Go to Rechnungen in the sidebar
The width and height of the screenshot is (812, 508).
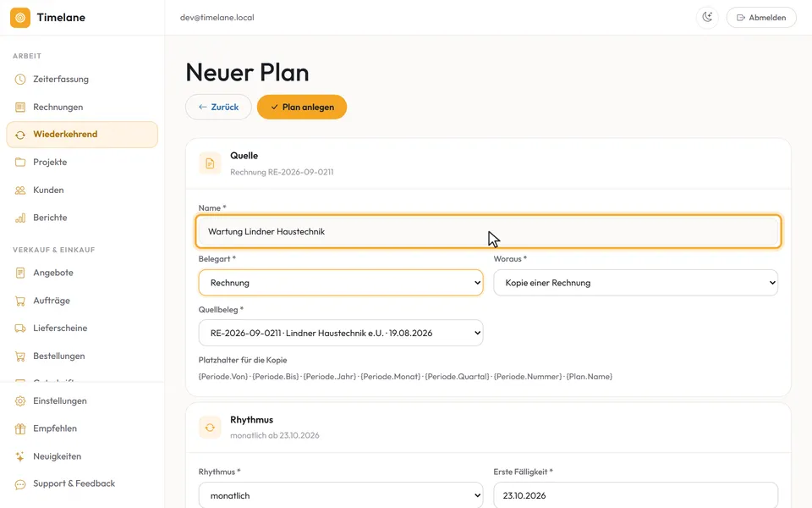[82, 108]
